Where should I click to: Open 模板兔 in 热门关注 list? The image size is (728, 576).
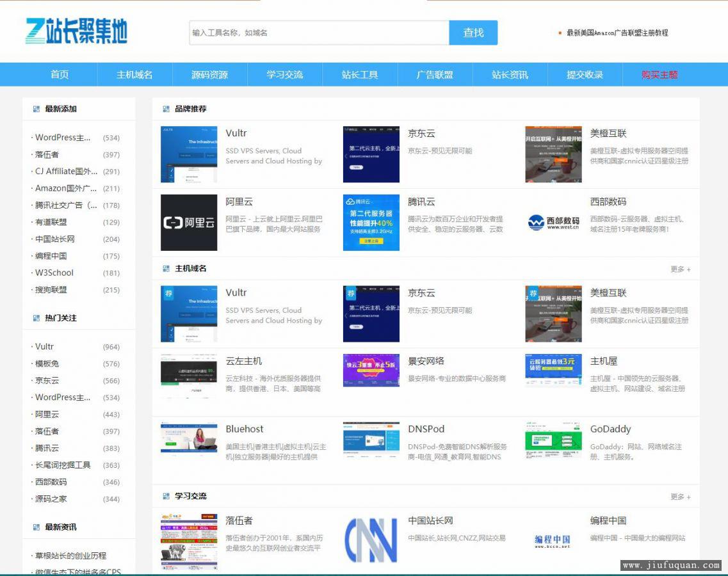tap(47, 364)
